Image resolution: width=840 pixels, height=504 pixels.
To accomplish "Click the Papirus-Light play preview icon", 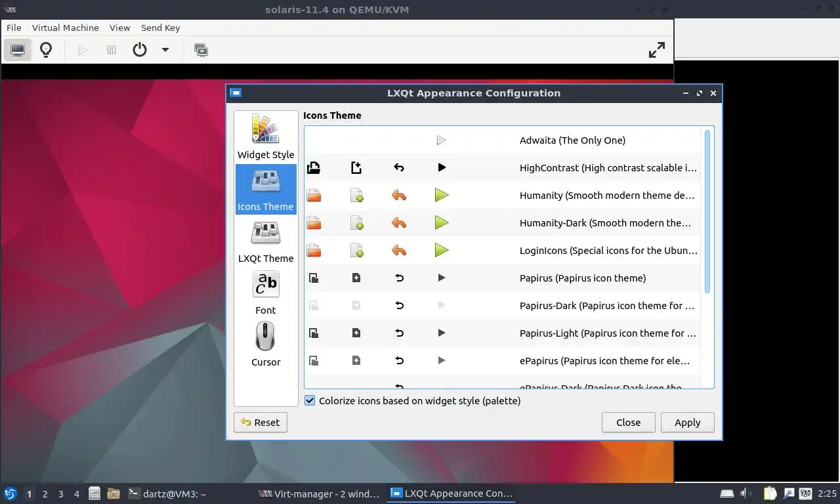I will [x=442, y=333].
